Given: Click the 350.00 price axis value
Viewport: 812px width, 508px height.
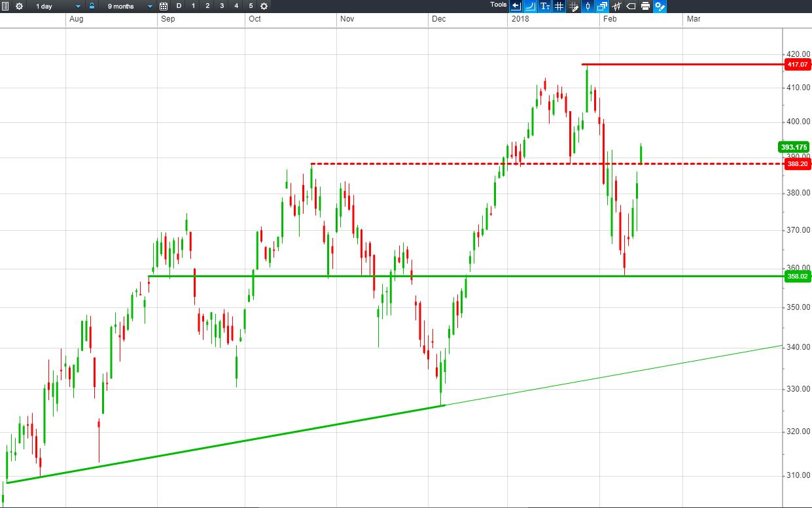Looking at the screenshot, I should pyautogui.click(x=799, y=307).
